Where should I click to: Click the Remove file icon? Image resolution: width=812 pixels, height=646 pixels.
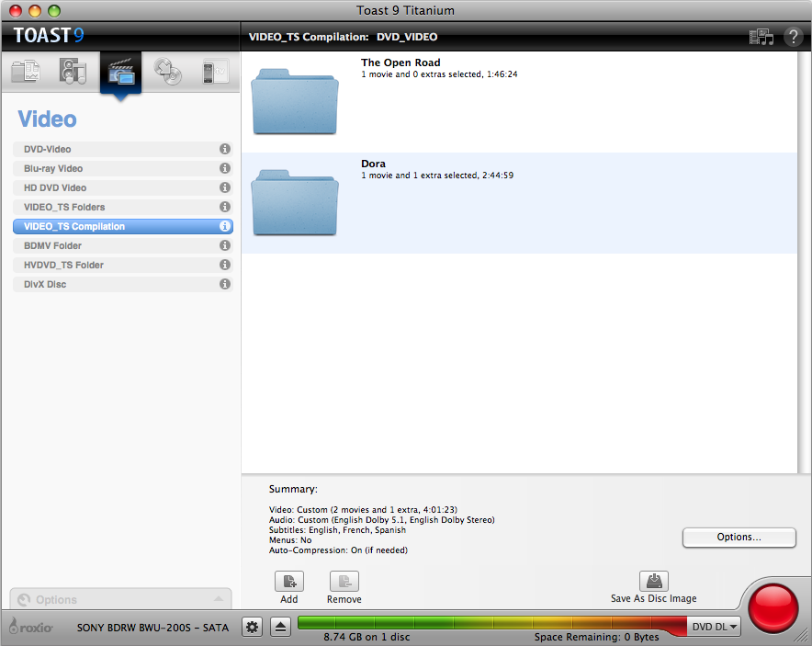pyautogui.click(x=344, y=582)
